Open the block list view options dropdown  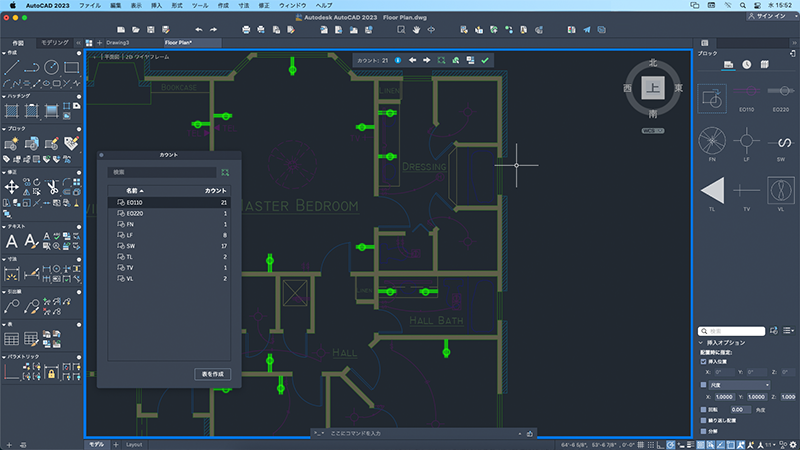(x=789, y=331)
